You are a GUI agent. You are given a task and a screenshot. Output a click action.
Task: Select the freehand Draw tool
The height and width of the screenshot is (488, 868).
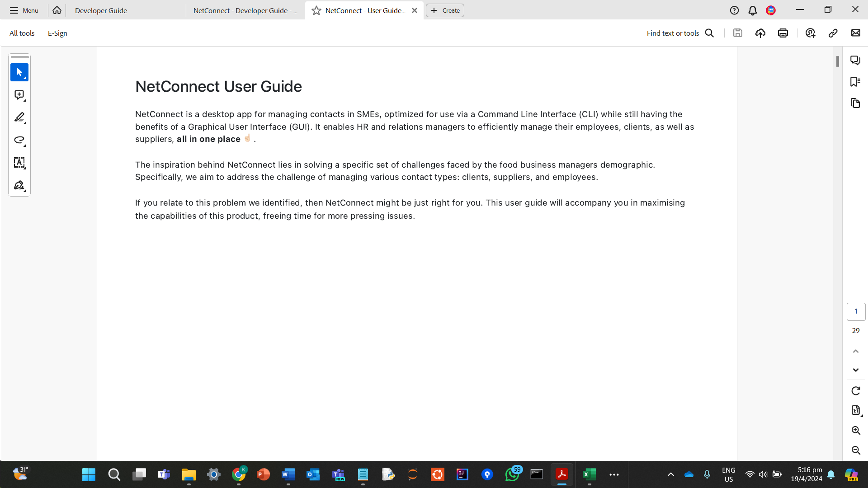pos(19,140)
